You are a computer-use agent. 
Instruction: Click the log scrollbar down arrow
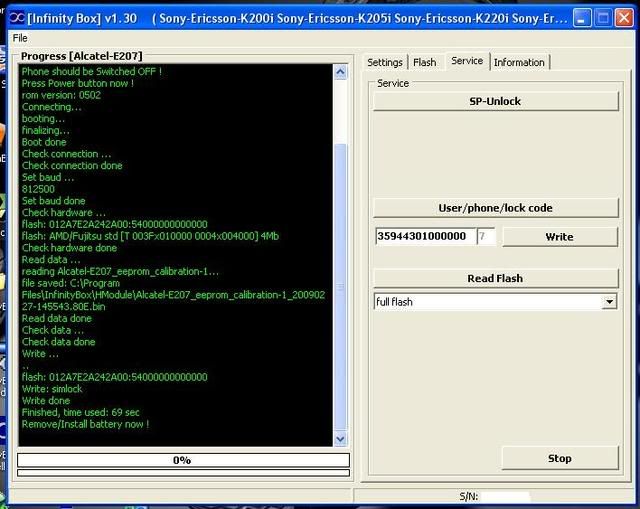point(340,438)
